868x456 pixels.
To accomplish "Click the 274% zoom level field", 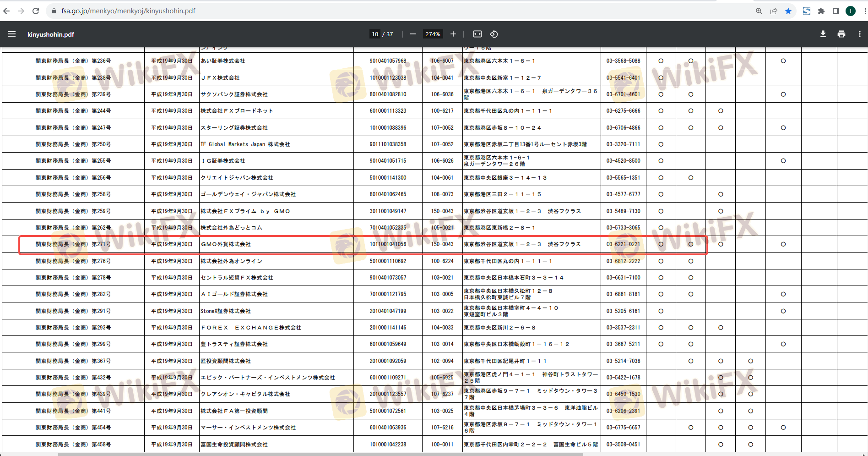I will pyautogui.click(x=432, y=34).
